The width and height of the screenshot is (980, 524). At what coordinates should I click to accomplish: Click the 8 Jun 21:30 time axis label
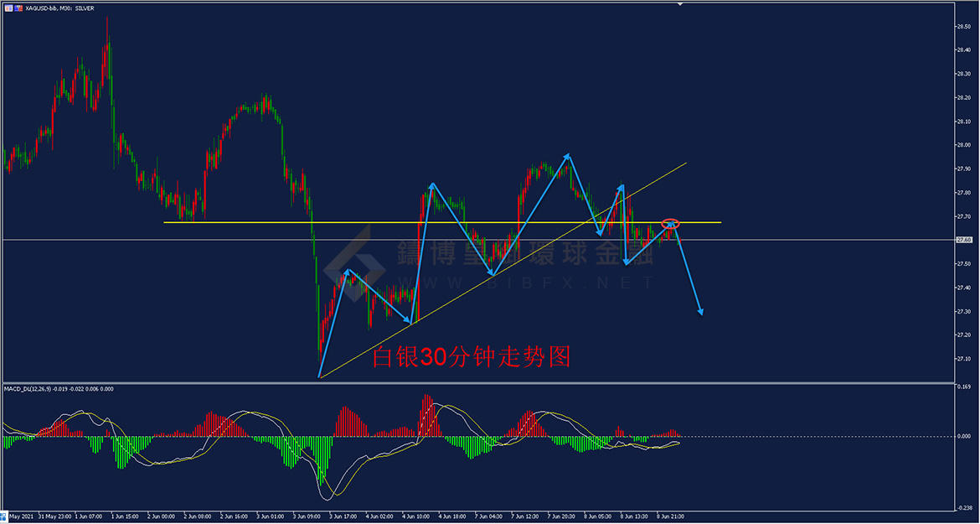(x=670, y=516)
